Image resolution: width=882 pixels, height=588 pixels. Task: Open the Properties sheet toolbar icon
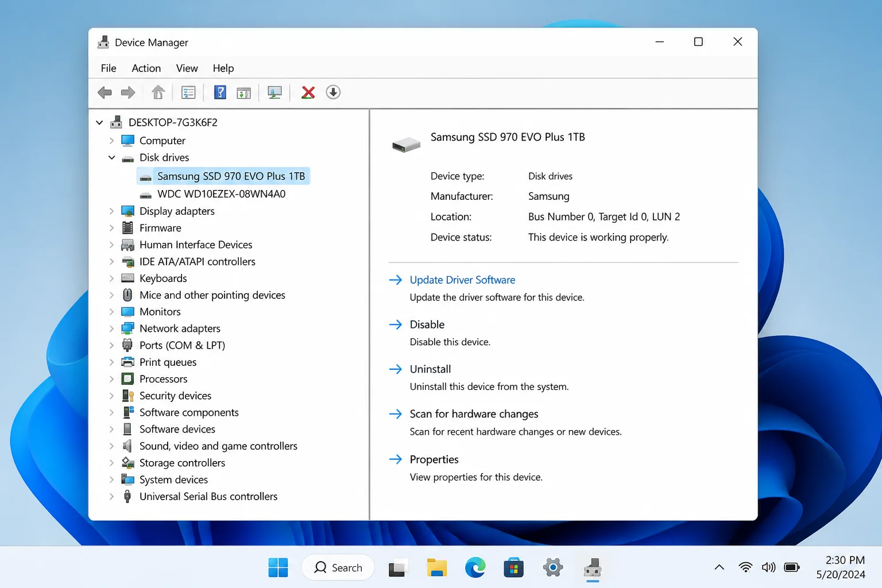coord(188,92)
